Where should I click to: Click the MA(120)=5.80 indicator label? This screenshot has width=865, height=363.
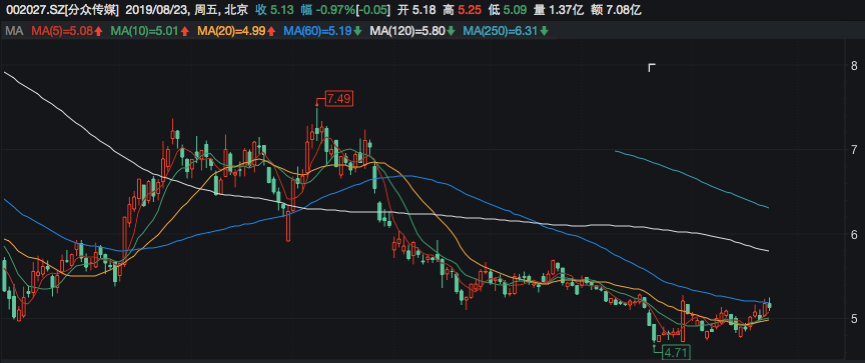[x=407, y=31]
